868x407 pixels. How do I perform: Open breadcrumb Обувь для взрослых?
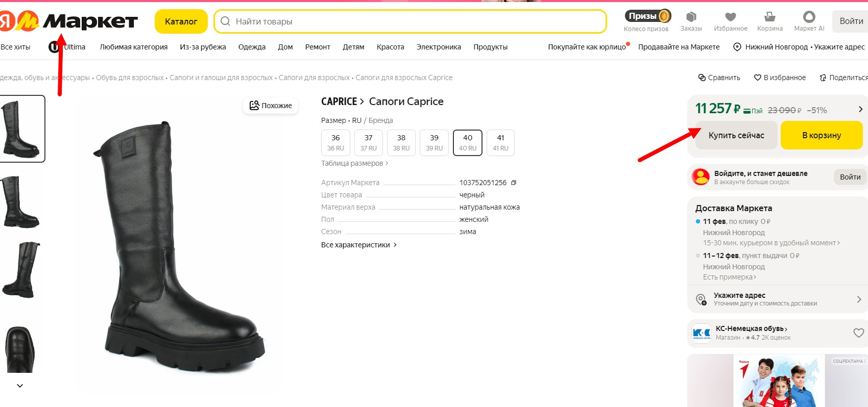pyautogui.click(x=130, y=78)
